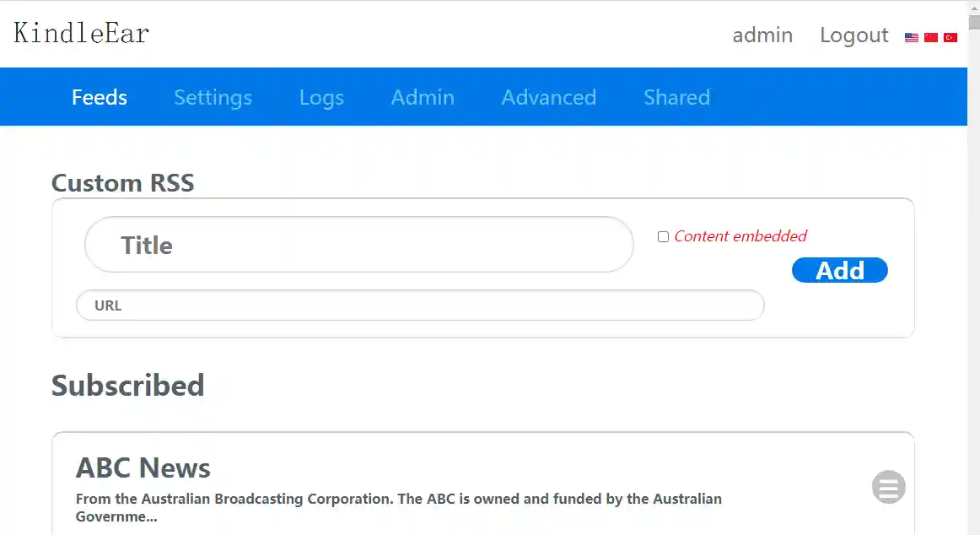Go to the Logs tab
This screenshot has width=980, height=535.
(321, 97)
